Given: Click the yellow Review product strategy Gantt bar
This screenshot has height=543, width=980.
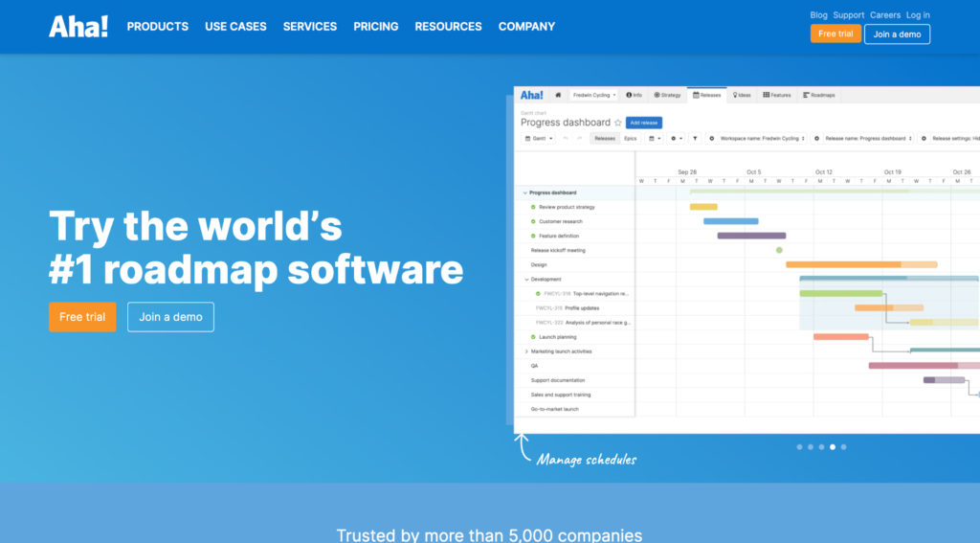Looking at the screenshot, I should (x=703, y=207).
